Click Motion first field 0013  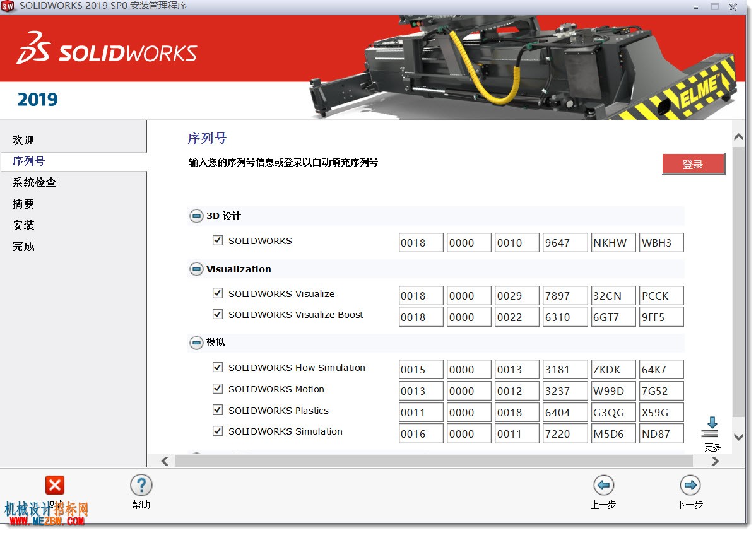click(421, 391)
